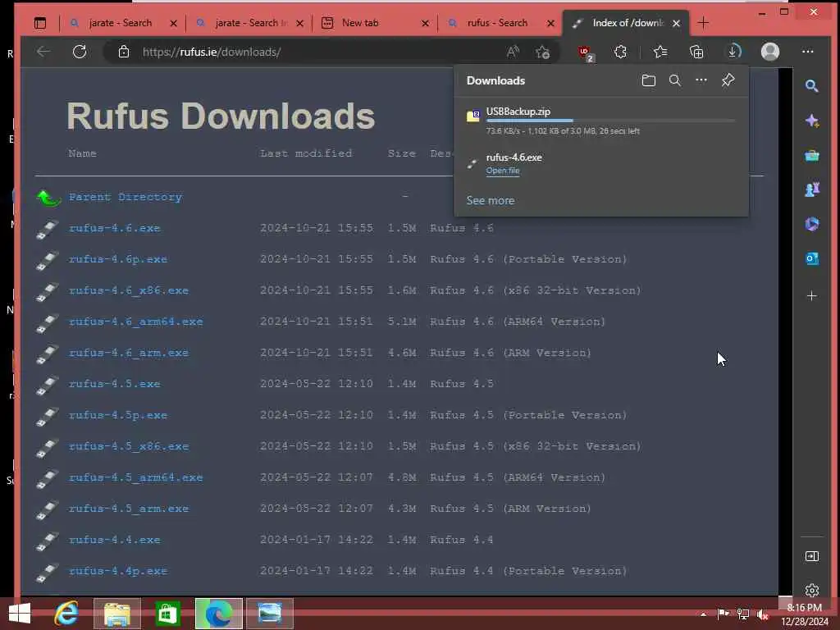Open the Extensions puzzle icon

620,52
